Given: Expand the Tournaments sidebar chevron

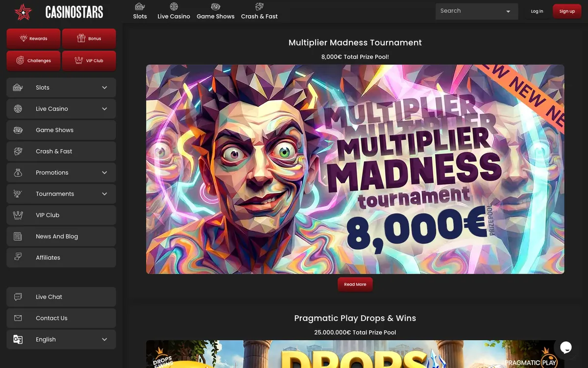Looking at the screenshot, I should click(x=104, y=194).
